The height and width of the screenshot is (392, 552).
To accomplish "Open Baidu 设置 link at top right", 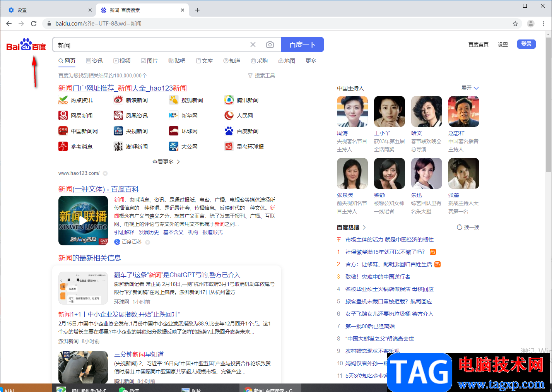I will point(503,45).
